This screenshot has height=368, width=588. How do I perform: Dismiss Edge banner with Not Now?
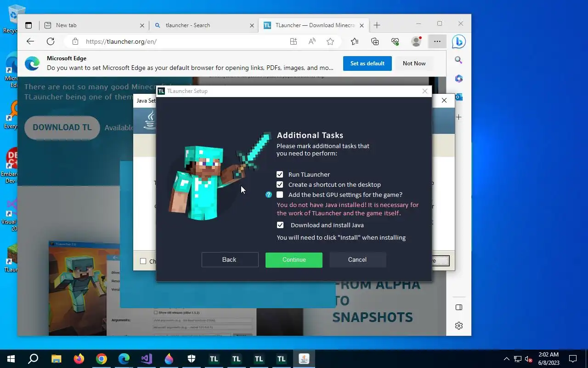414,63
